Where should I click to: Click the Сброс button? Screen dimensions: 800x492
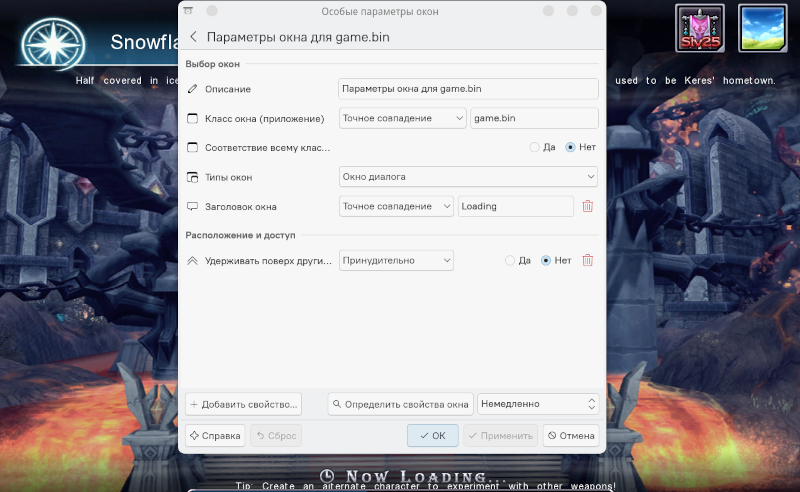pyautogui.click(x=276, y=436)
